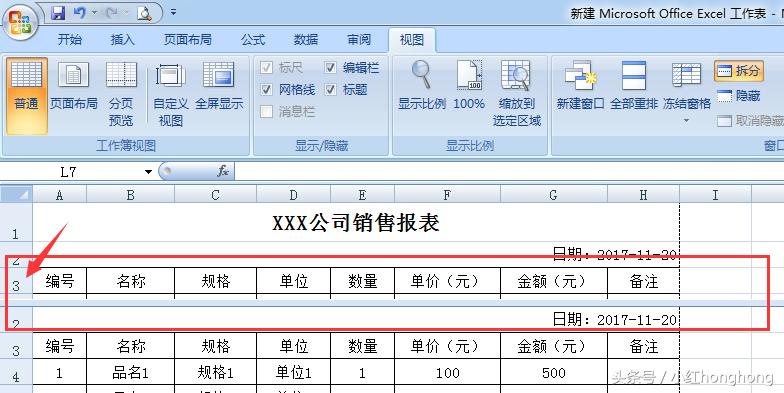Open 自定义视图 custom views
784x393 pixels.
[170, 94]
